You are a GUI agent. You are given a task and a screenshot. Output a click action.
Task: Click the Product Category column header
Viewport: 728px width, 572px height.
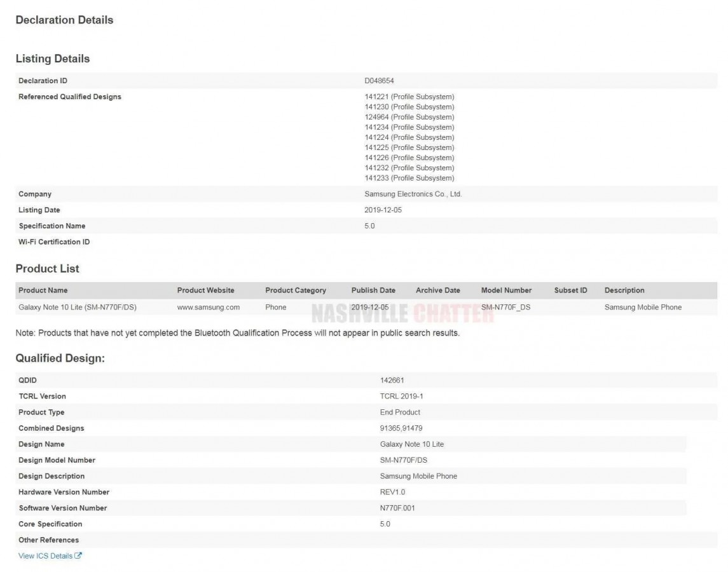pos(296,290)
